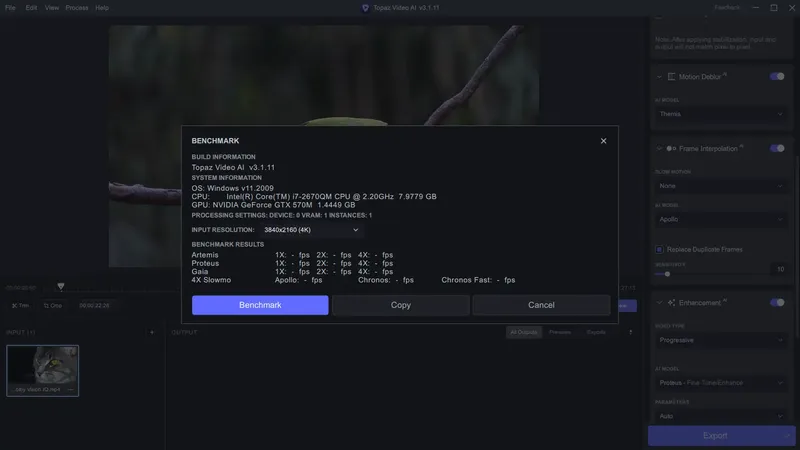Start the benchmark with the Benchmark button
Viewport: 800px width, 450px height.
click(260, 305)
